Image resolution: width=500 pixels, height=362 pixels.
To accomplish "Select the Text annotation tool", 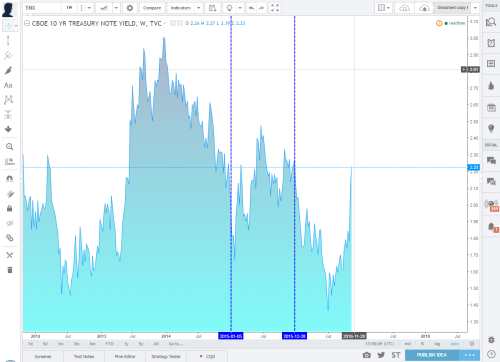I will 8,85.
